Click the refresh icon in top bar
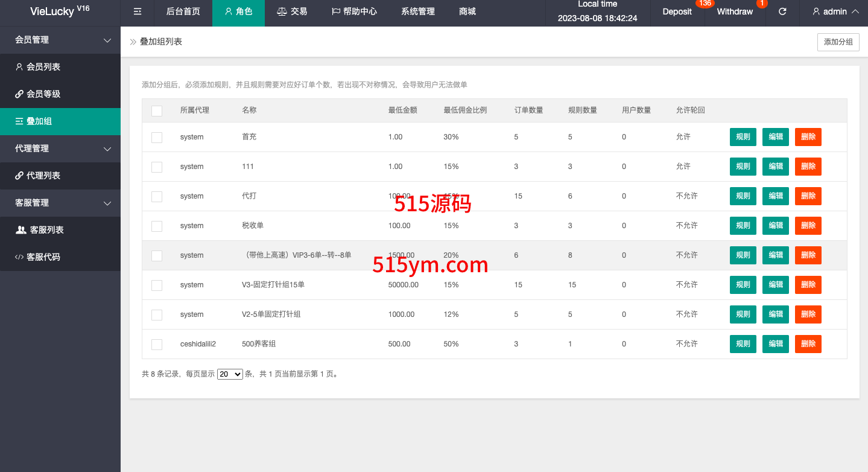 tap(782, 11)
